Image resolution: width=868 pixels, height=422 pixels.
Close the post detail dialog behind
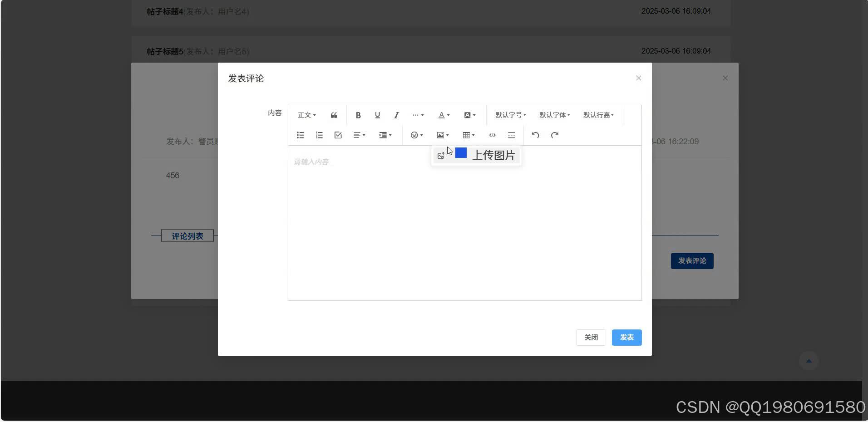point(725,78)
